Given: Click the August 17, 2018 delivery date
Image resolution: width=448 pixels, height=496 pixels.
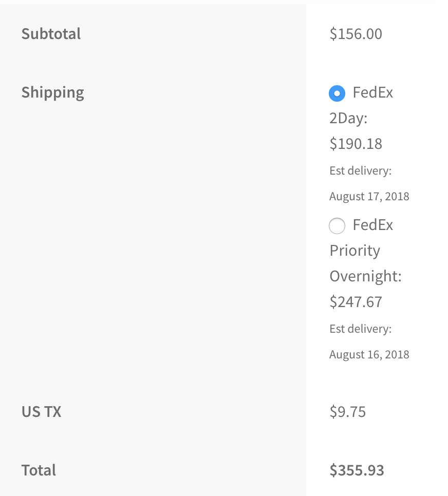Looking at the screenshot, I should (369, 196).
